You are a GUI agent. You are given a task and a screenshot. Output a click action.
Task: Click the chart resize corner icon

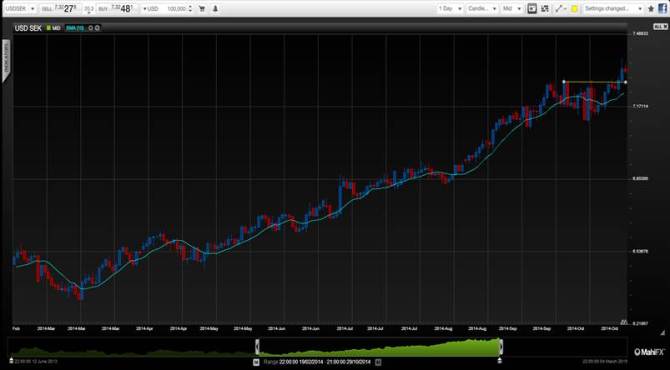(663, 332)
